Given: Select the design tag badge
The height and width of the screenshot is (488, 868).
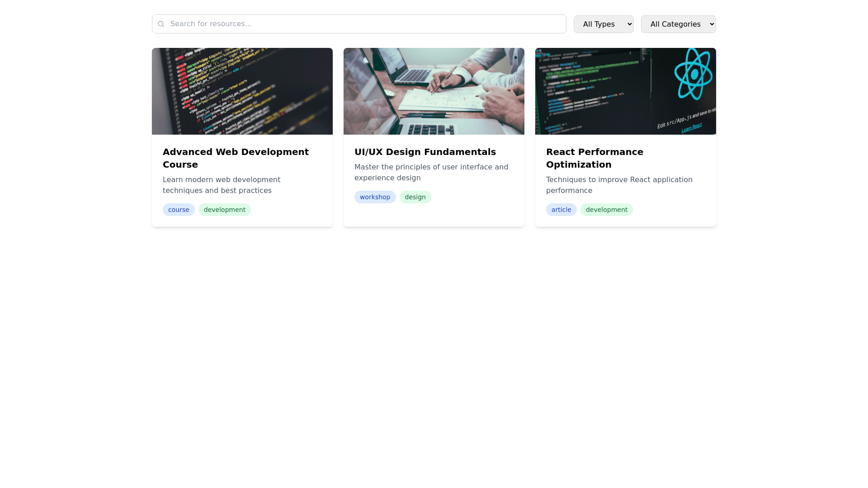Looking at the screenshot, I should point(415,197).
